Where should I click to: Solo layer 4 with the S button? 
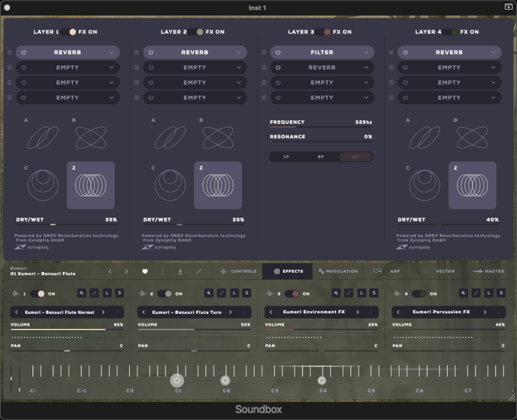tap(501, 293)
